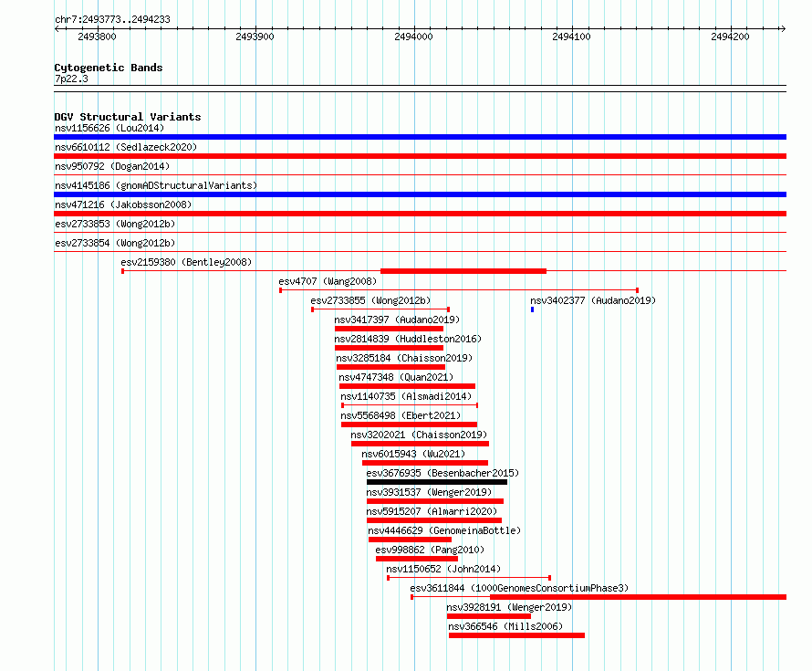Screen dimensions: 812x671
Task: Click nsv4446629 (GenomeinaBottle) label
Action: pyautogui.click(x=444, y=530)
